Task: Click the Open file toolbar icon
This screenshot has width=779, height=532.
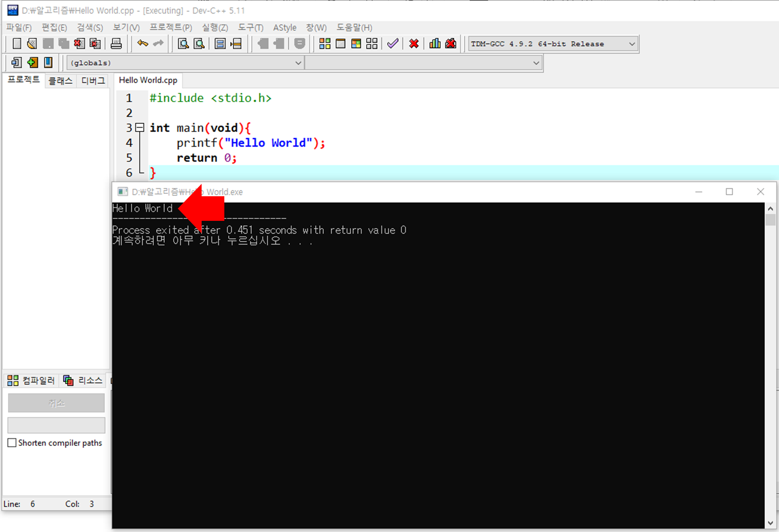Action: [32, 44]
